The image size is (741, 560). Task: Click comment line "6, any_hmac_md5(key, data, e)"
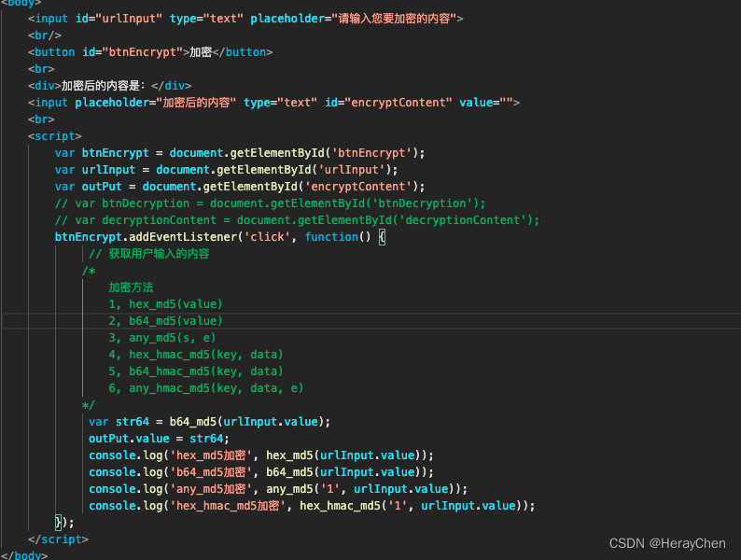[x=206, y=388]
